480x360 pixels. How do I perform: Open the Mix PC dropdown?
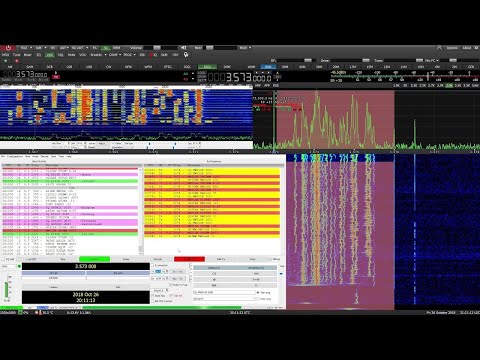pos(432,60)
